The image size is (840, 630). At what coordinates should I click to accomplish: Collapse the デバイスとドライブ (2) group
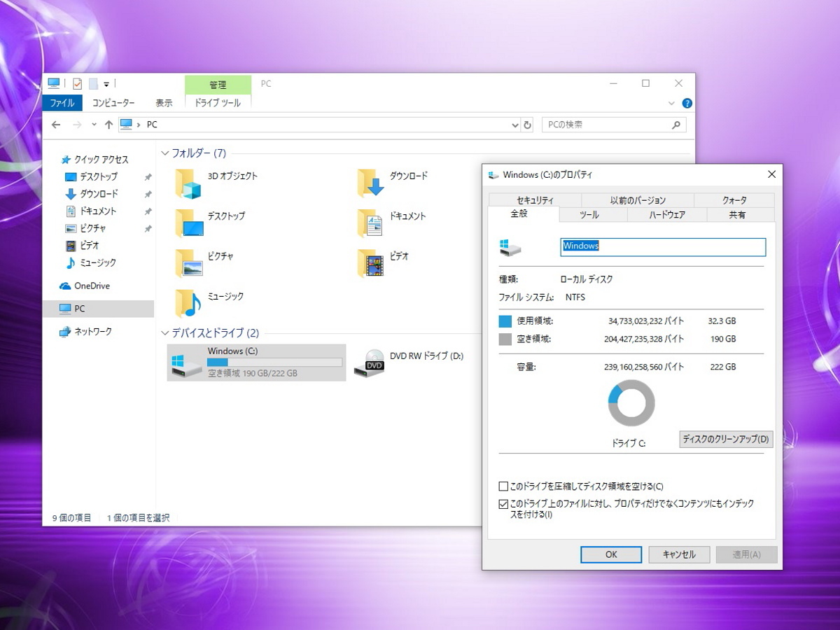click(x=165, y=333)
